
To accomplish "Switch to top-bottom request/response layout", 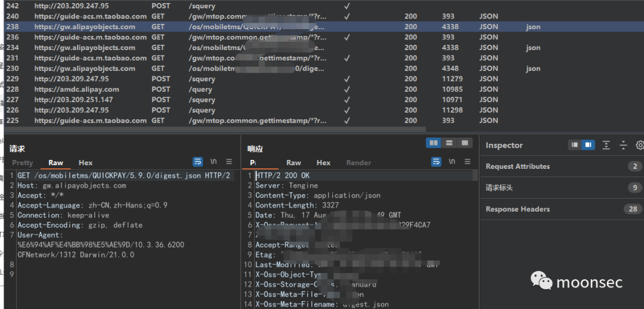I will pos(450,143).
